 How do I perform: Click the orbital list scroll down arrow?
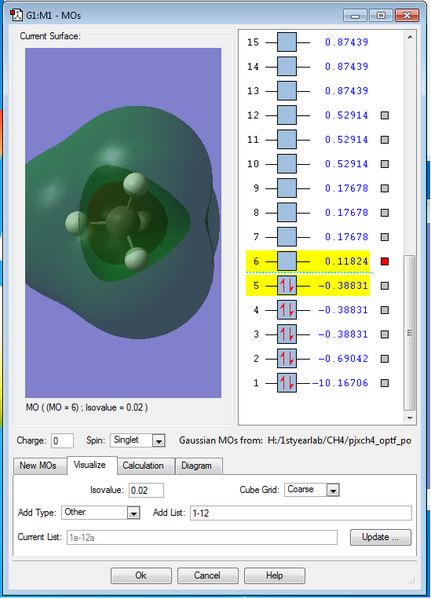(x=410, y=418)
